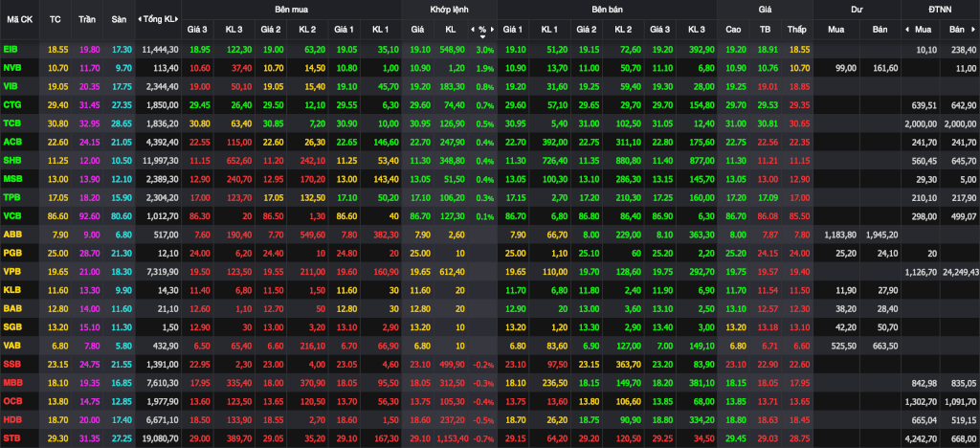Open the SGB stock symbol
Screen dimensions: 980x448
[11, 325]
